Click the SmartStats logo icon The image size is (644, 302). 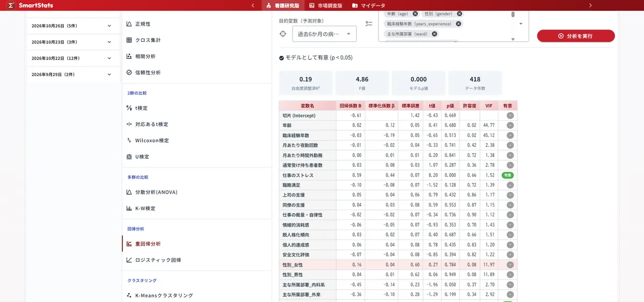pyautogui.click(x=11, y=5)
